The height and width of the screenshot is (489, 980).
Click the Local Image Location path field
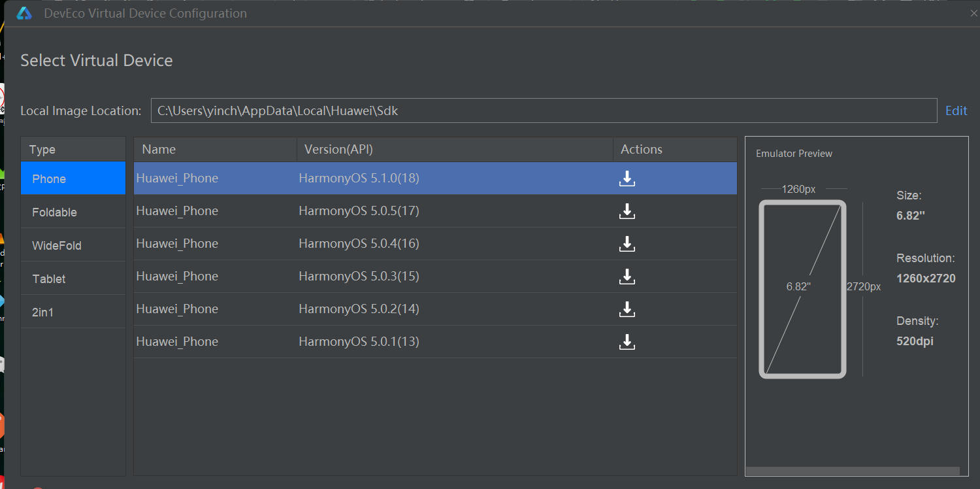pos(544,110)
